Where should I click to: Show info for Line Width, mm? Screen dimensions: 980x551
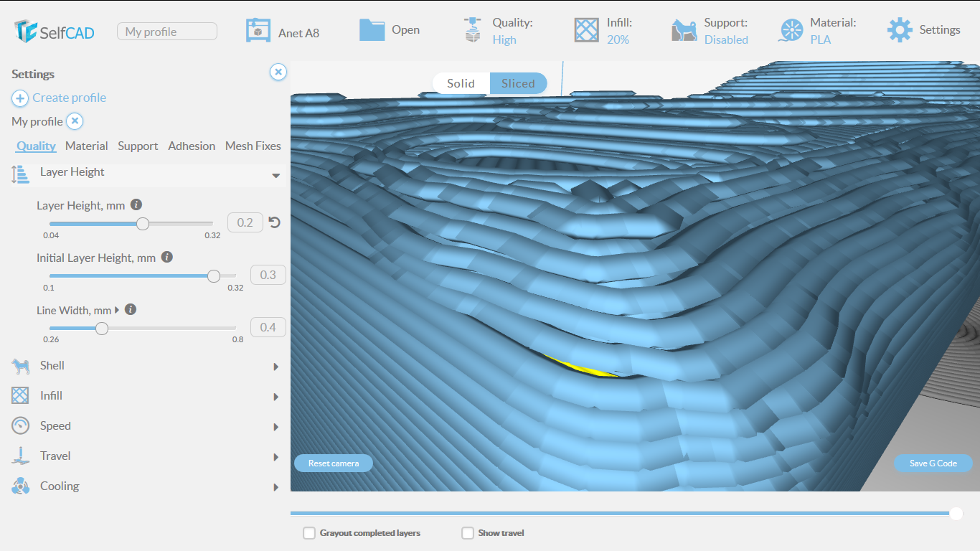click(x=131, y=309)
